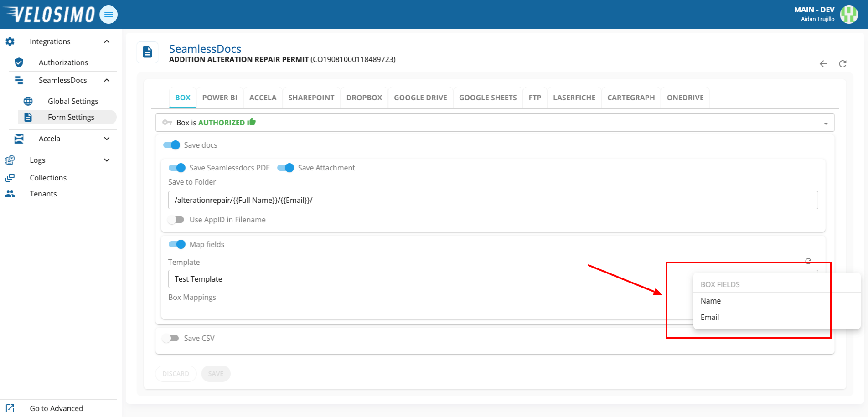Viewport: 868px width, 417px height.
Task: Click the Save to Folder path field
Action: (493, 200)
